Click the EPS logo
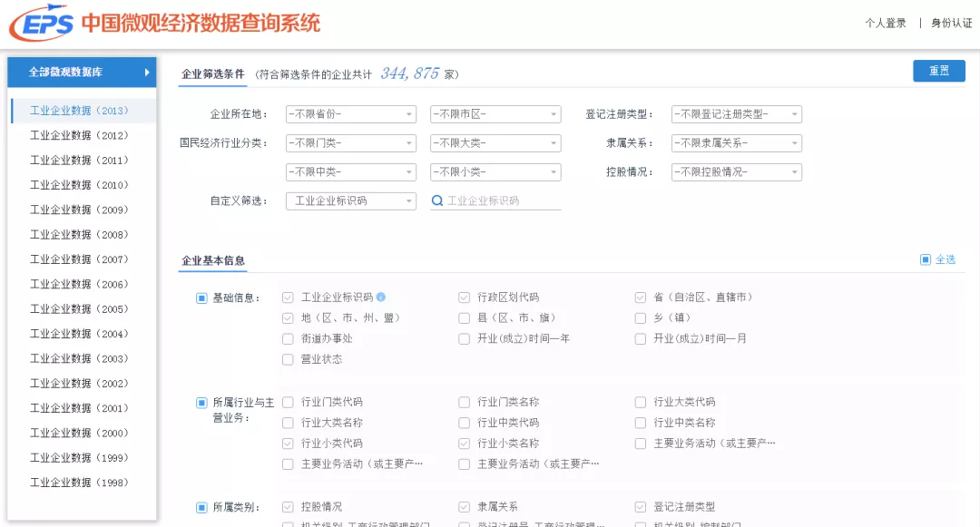This screenshot has width=980, height=527. click(x=41, y=23)
